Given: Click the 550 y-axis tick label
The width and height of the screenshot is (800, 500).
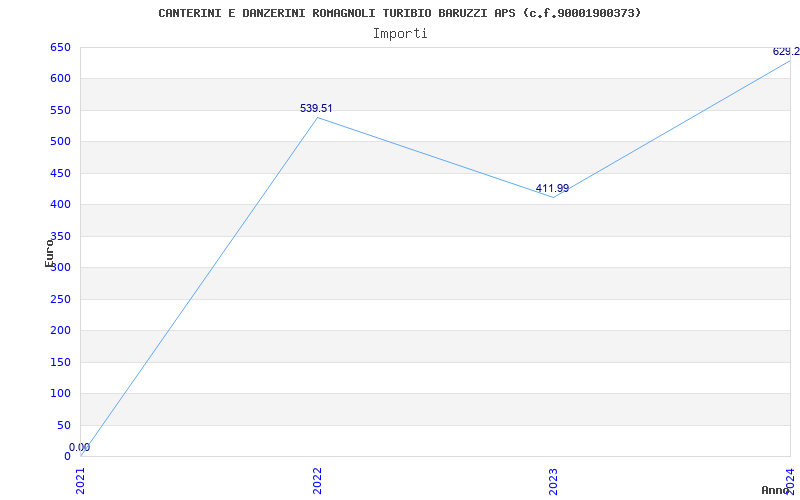Looking at the screenshot, I should tap(60, 110).
